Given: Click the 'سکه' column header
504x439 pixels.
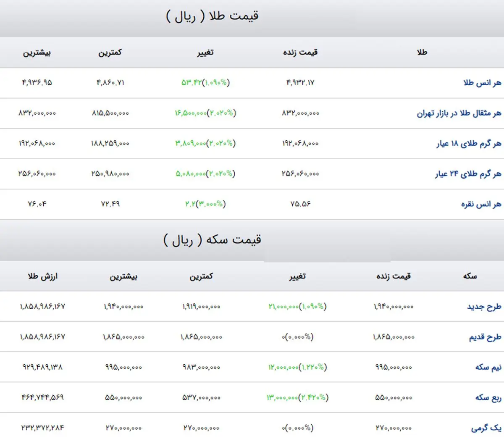Looking at the screenshot, I should click(470, 276).
